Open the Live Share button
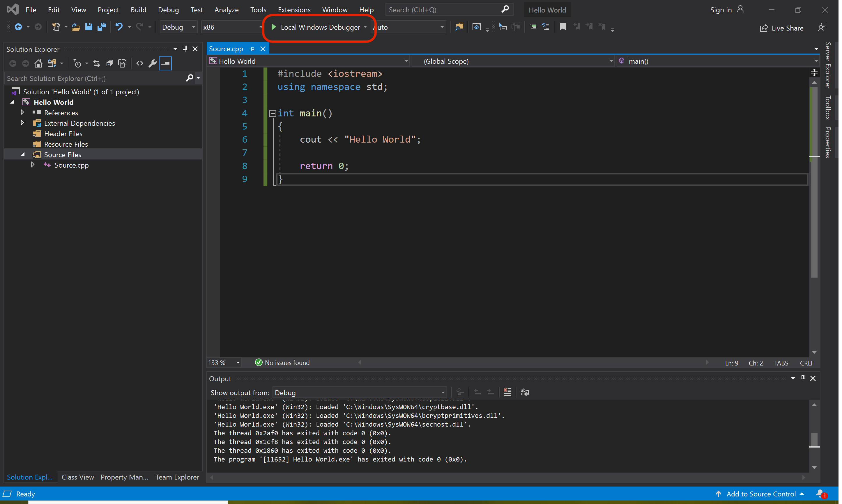This screenshot has width=842, height=504. tap(781, 28)
